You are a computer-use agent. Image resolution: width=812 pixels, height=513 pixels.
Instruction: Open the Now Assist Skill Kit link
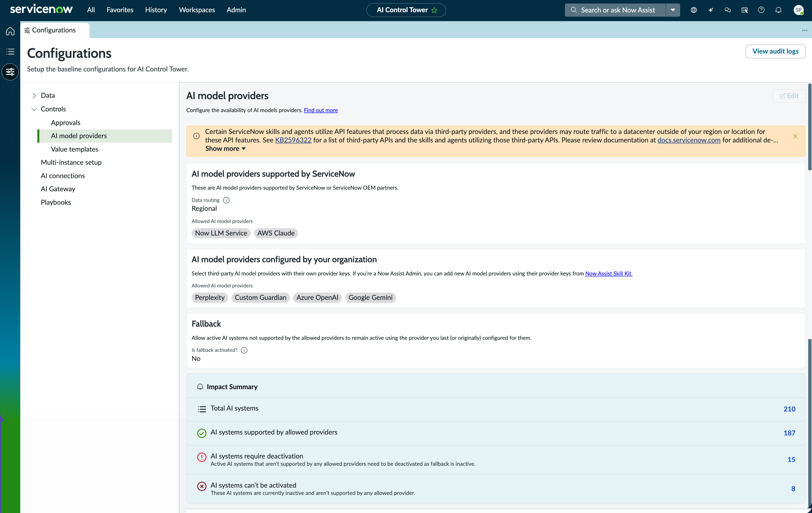609,274
